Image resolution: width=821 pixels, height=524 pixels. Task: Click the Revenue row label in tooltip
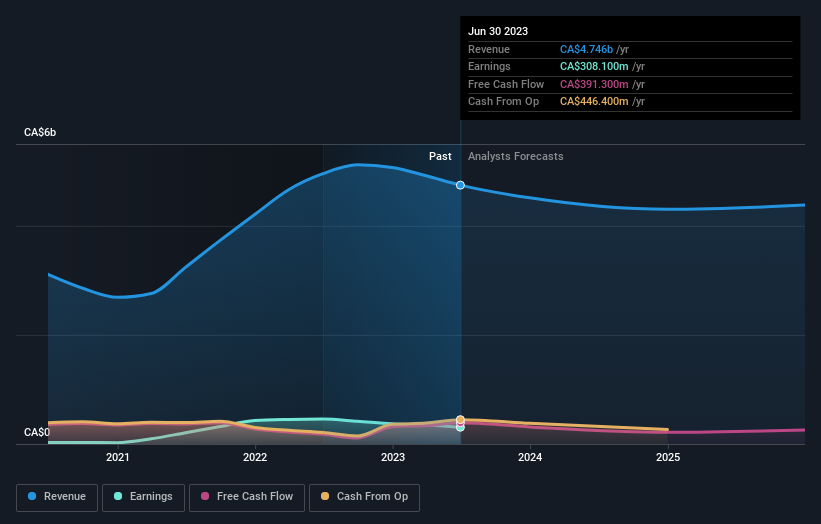[x=489, y=49]
